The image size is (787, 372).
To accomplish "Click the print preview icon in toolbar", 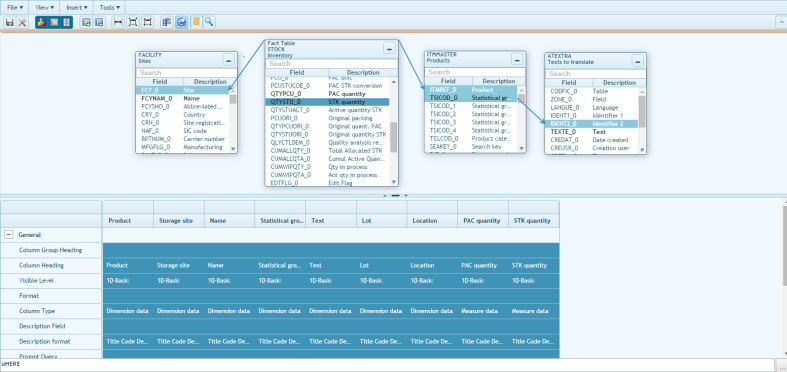I will (182, 22).
